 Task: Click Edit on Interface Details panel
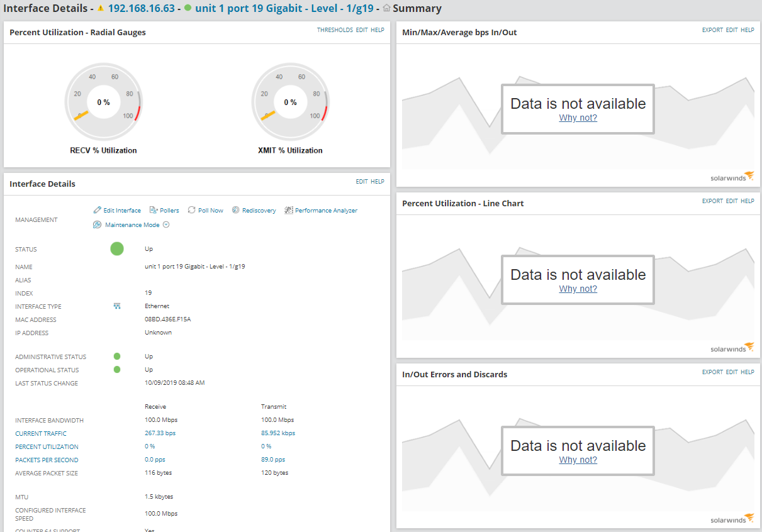(x=362, y=182)
